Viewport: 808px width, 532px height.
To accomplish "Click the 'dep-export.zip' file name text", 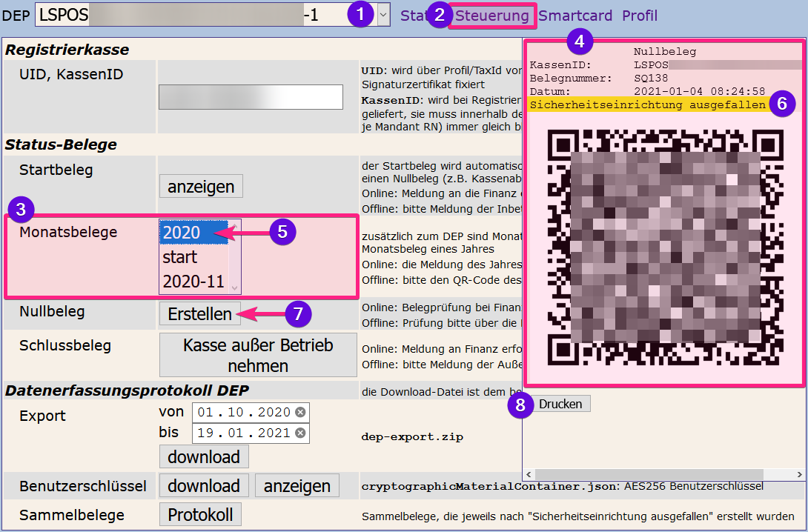I will [412, 436].
